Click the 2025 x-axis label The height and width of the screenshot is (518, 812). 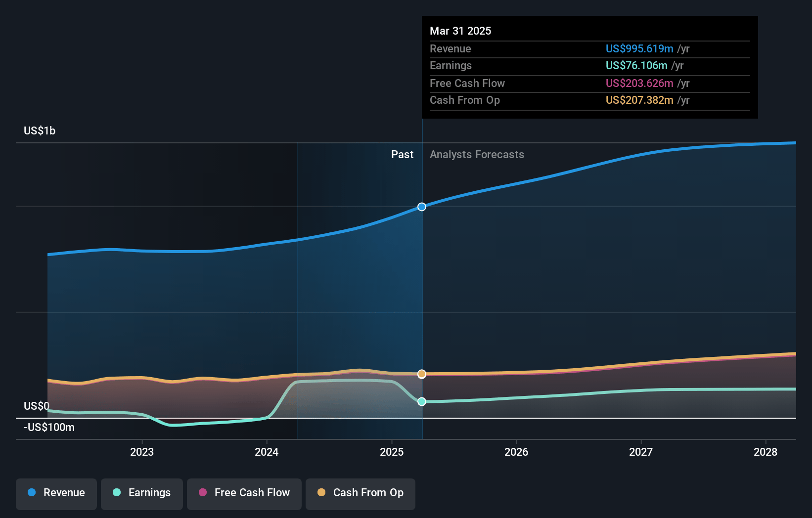tap(392, 452)
